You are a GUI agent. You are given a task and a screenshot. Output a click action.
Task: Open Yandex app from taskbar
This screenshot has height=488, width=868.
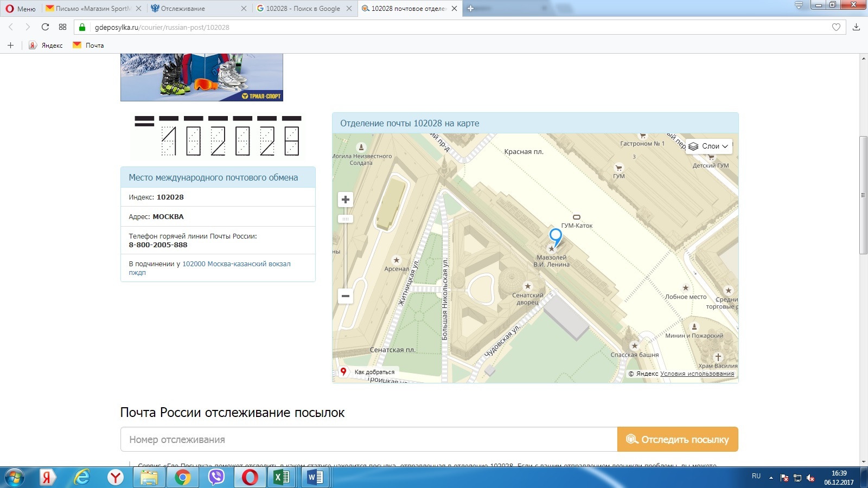(x=48, y=478)
